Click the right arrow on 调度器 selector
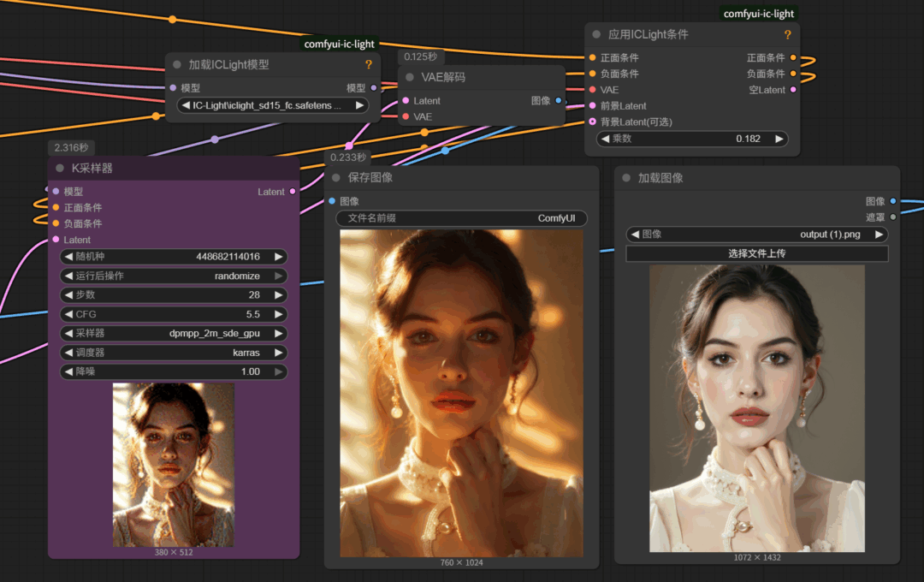 point(279,353)
